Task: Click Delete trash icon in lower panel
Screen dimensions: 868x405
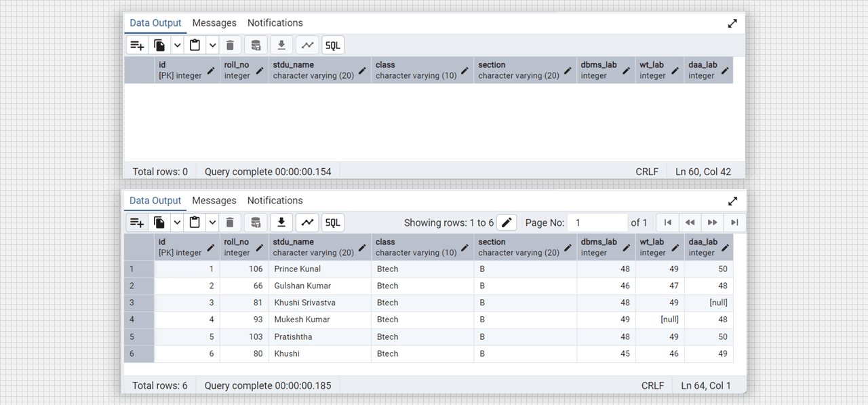Action: (230, 223)
